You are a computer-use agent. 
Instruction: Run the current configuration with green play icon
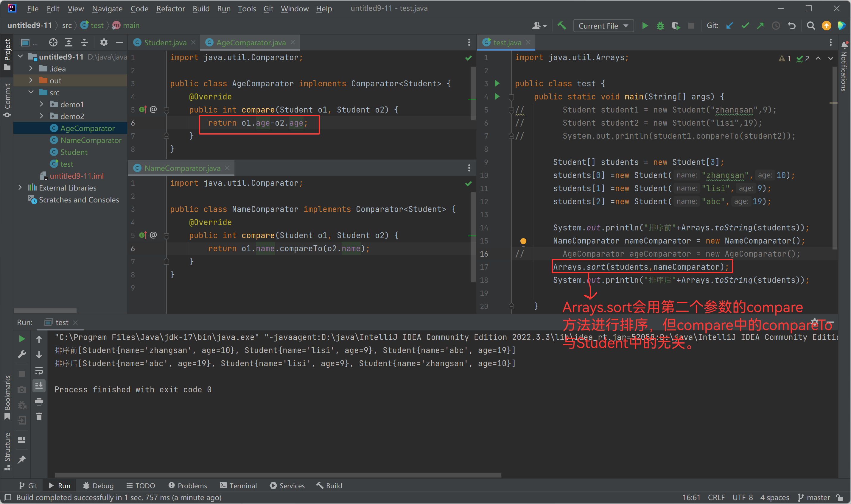645,26
